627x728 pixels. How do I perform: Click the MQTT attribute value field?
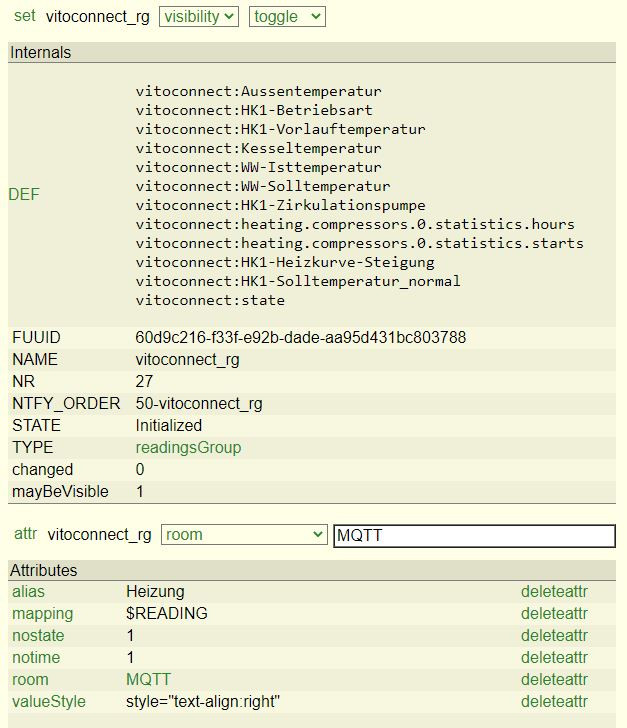[x=473, y=536]
